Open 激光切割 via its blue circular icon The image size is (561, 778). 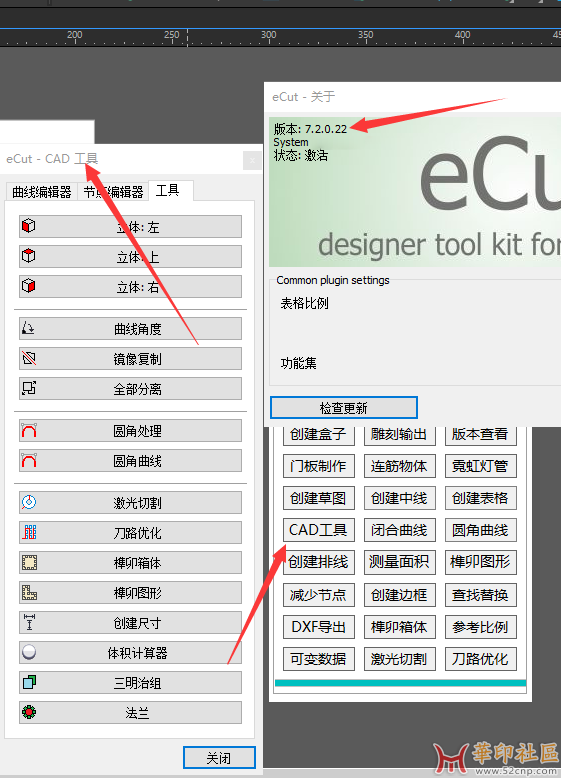(x=29, y=502)
